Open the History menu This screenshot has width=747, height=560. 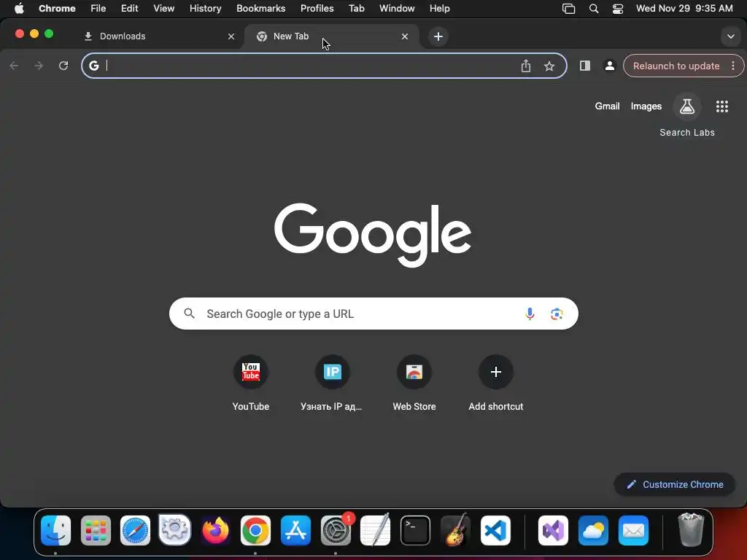tap(205, 8)
